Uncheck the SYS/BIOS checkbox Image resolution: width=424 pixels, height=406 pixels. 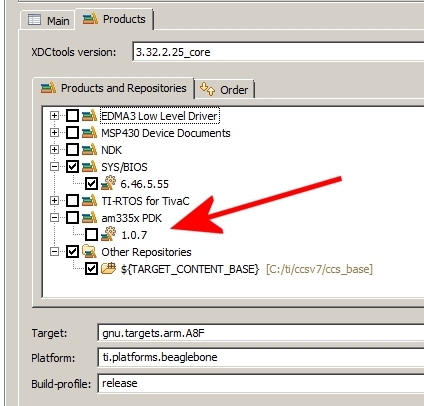point(72,167)
